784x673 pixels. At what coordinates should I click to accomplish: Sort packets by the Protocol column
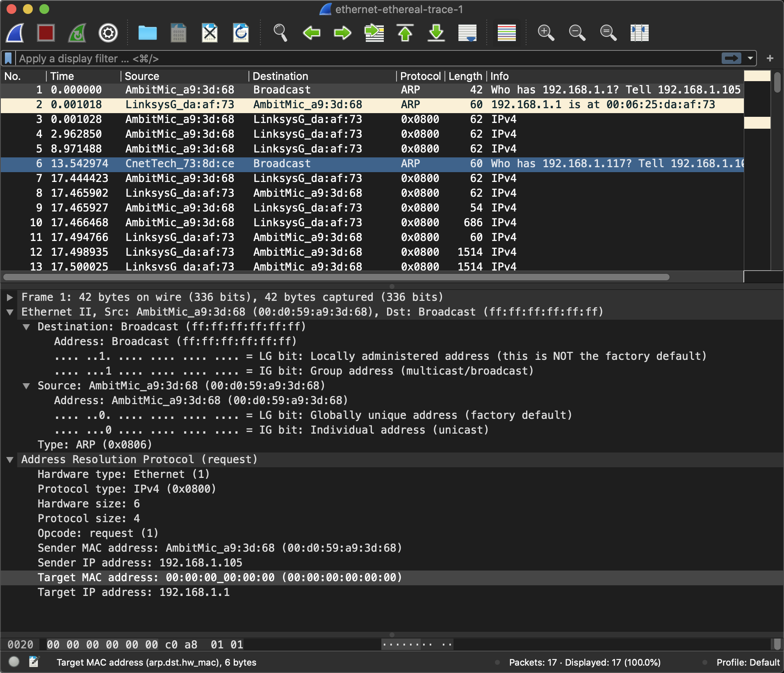(420, 76)
